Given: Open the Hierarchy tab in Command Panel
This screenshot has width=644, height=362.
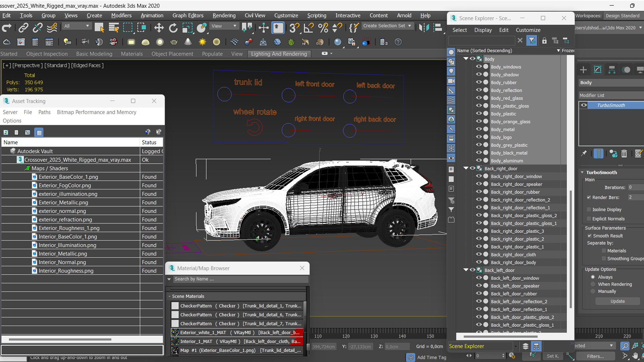Looking at the screenshot, I should pyautogui.click(x=612, y=70).
